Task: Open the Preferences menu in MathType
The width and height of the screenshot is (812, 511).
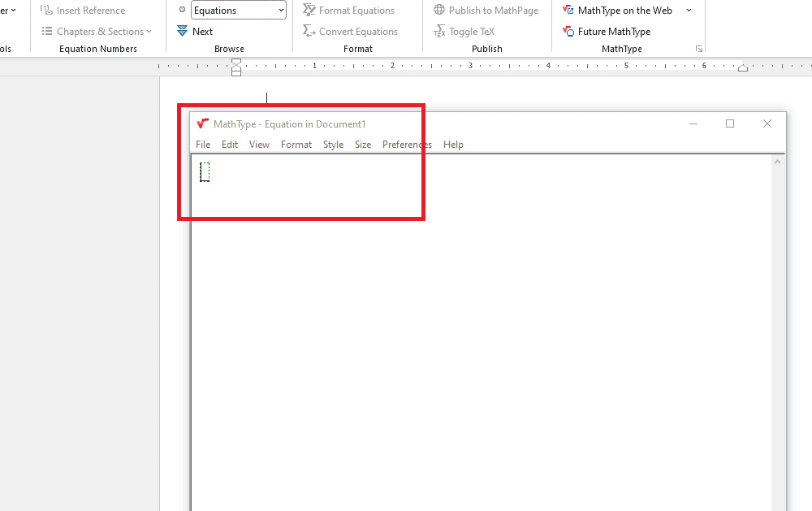Action: click(407, 145)
